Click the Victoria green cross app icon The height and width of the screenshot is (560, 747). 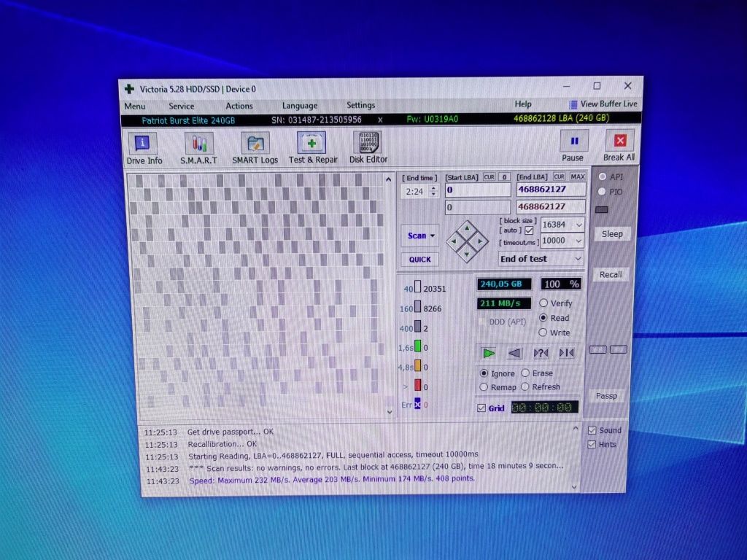[x=129, y=89]
